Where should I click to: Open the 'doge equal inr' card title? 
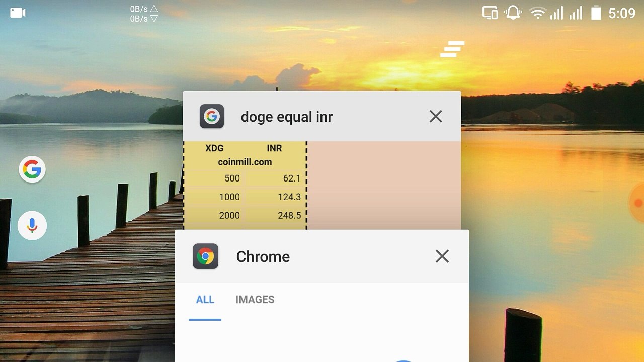coord(287,117)
